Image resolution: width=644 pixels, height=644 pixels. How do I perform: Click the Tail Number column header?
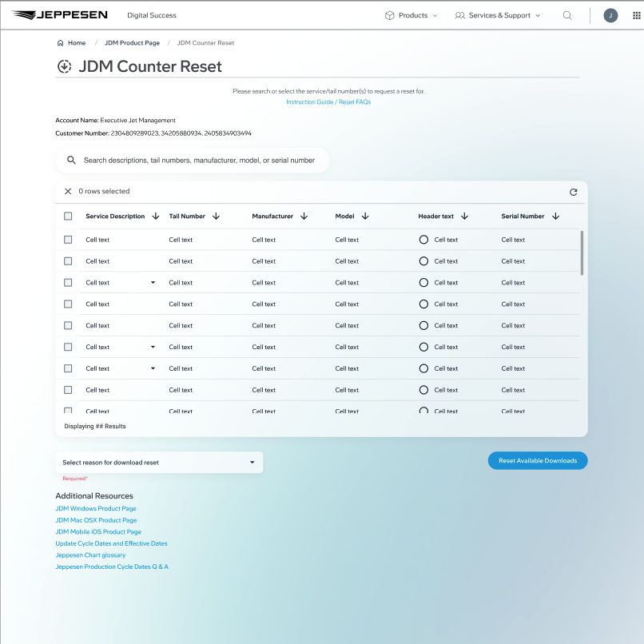(x=187, y=216)
